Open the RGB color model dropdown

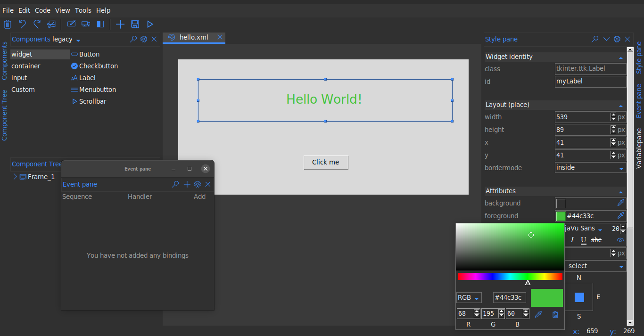pos(469,298)
